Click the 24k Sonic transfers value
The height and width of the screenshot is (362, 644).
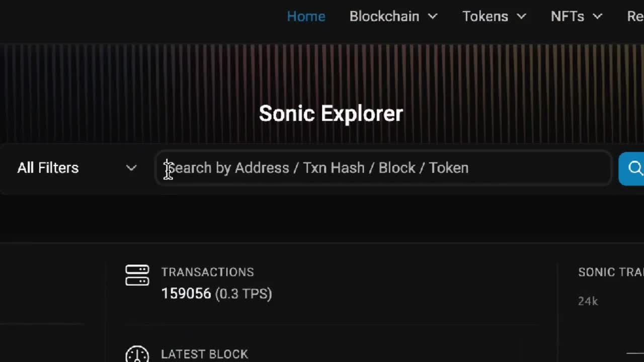pyautogui.click(x=587, y=301)
